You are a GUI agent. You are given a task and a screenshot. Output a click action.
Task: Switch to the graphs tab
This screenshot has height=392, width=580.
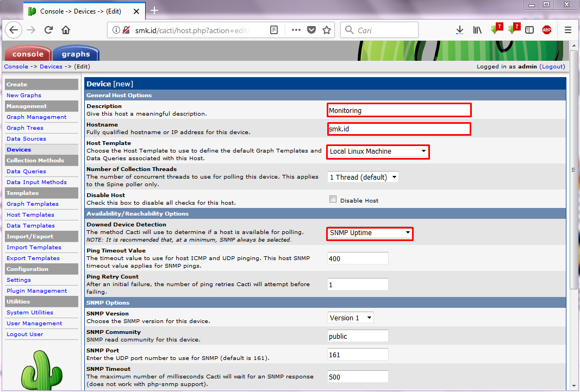(x=76, y=53)
